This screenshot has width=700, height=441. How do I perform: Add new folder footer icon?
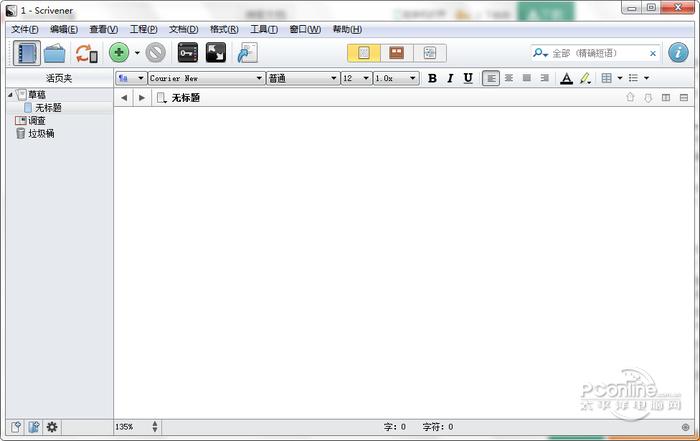click(x=34, y=427)
